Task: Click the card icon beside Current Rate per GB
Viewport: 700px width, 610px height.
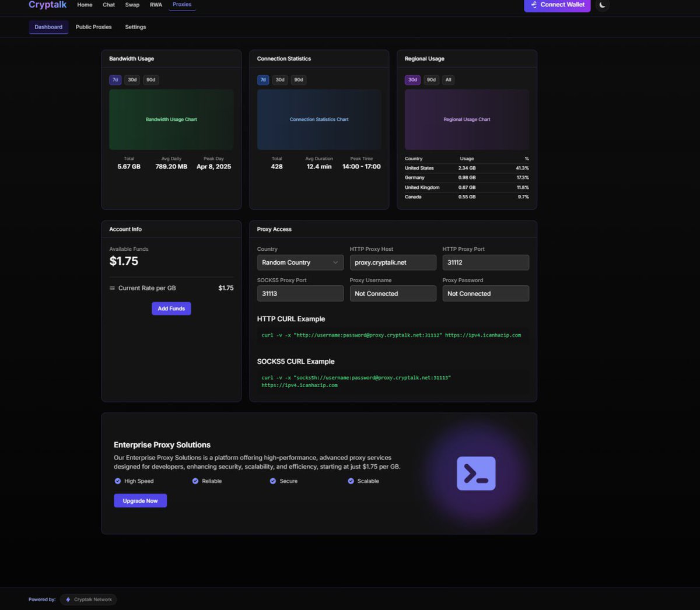Action: [x=112, y=288]
